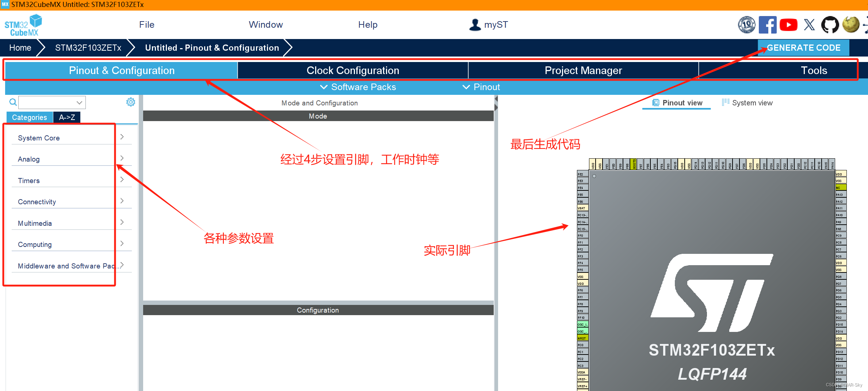Viewport: 868px width, 391px height.
Task: Select the VBAT pin on the chip
Action: pyautogui.click(x=582, y=208)
